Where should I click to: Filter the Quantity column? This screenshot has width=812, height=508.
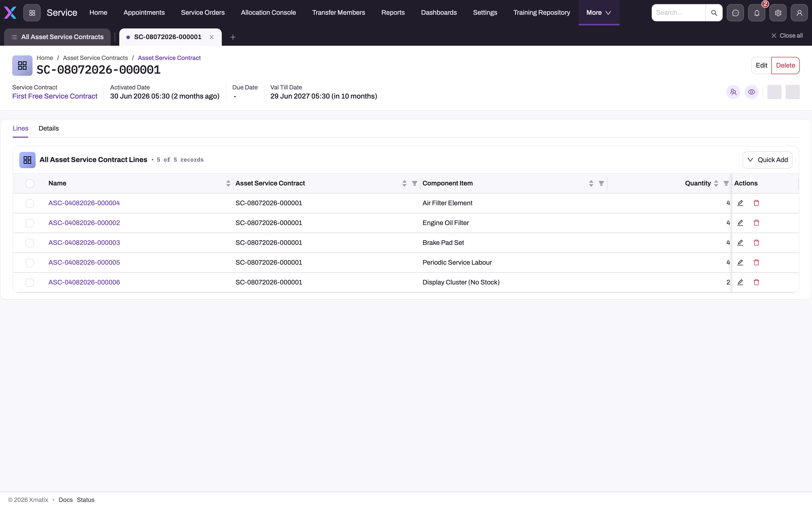click(726, 183)
